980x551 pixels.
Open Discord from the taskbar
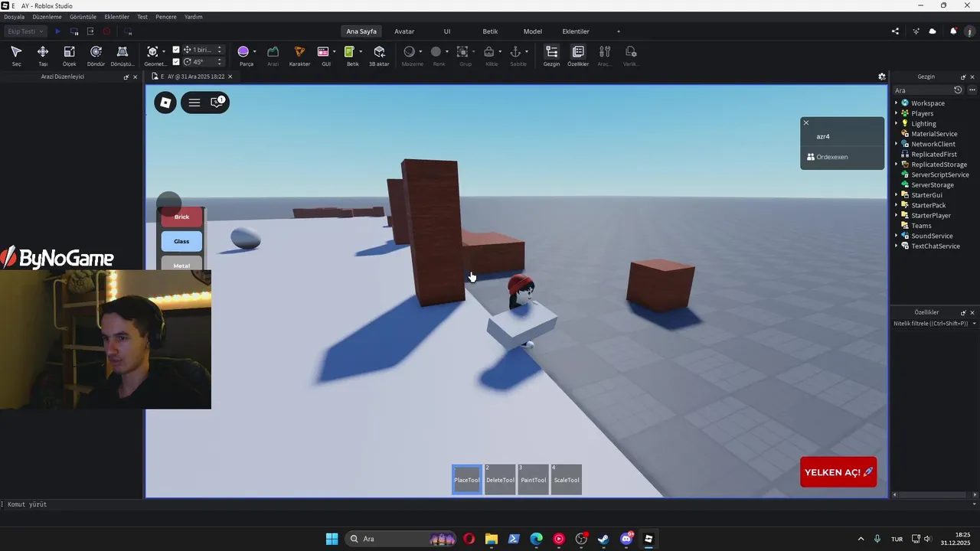(x=626, y=539)
